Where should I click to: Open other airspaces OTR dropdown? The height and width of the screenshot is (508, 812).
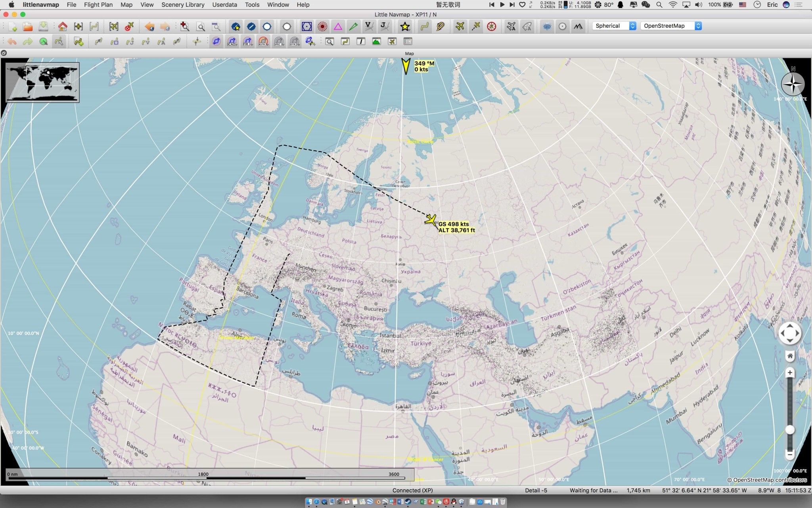tap(294, 42)
